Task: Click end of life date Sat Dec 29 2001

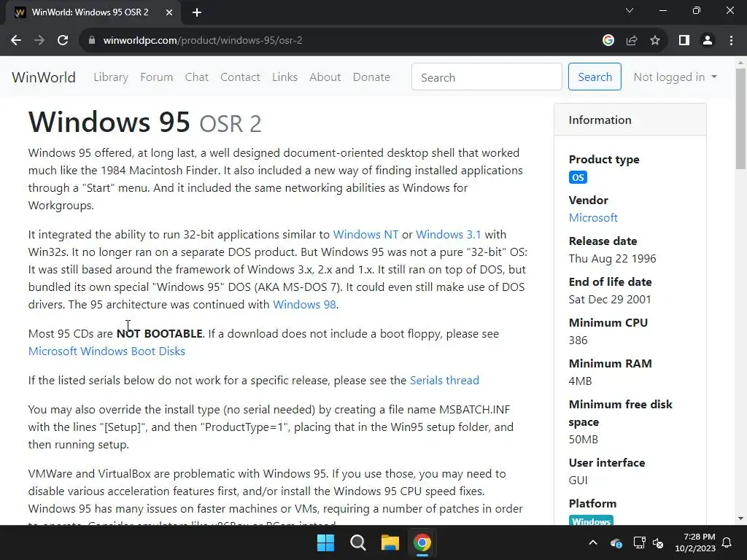Action: tap(610, 300)
